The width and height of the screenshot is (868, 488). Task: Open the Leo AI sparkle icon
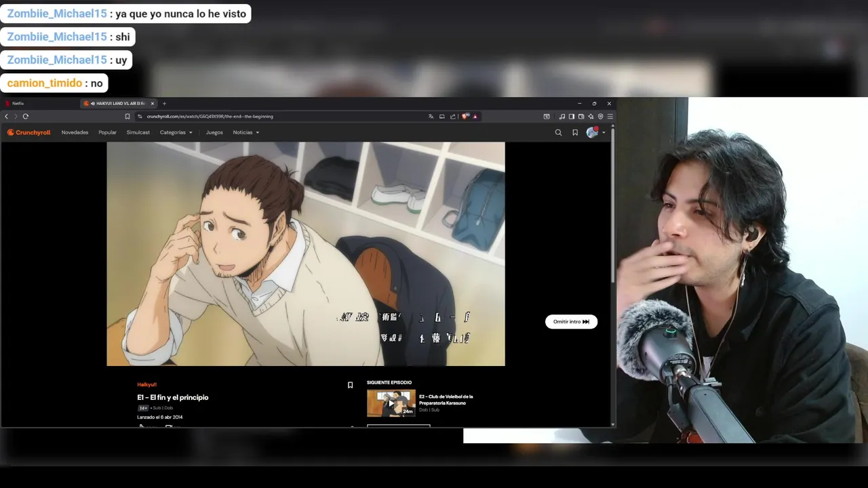click(x=591, y=117)
